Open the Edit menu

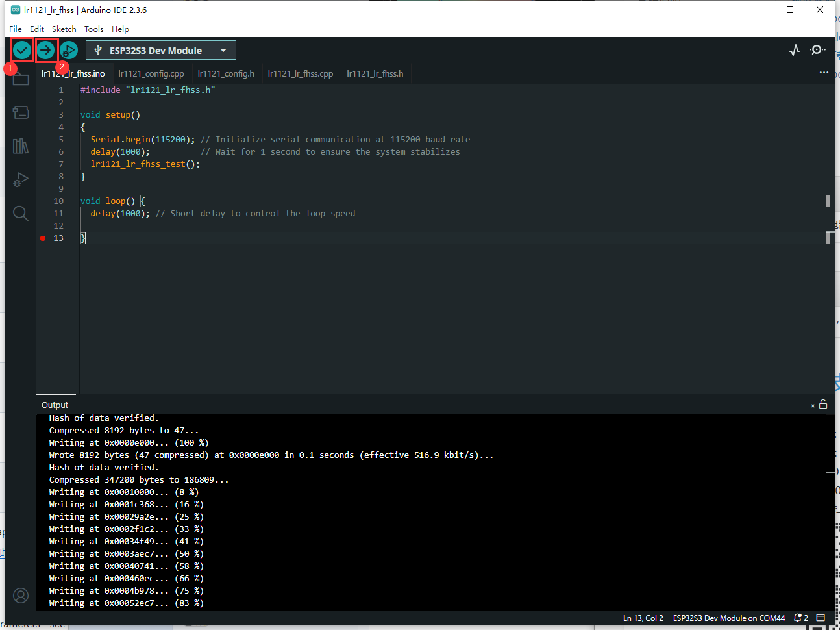[x=37, y=29]
